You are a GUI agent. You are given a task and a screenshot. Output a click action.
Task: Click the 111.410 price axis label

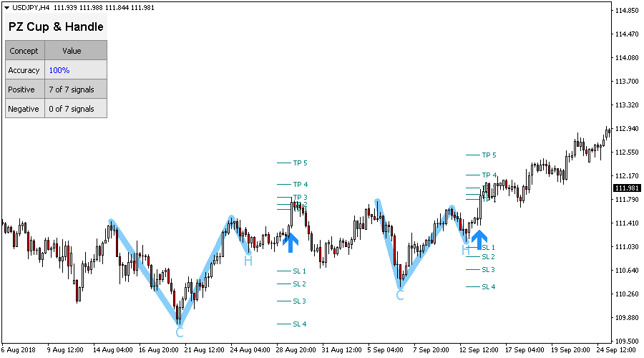627,223
